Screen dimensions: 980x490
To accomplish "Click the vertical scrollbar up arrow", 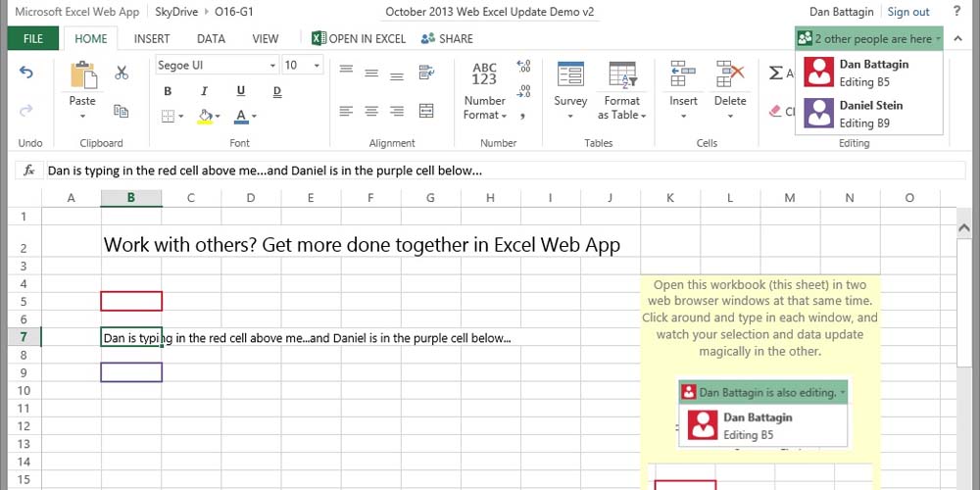I will pyautogui.click(x=963, y=229).
